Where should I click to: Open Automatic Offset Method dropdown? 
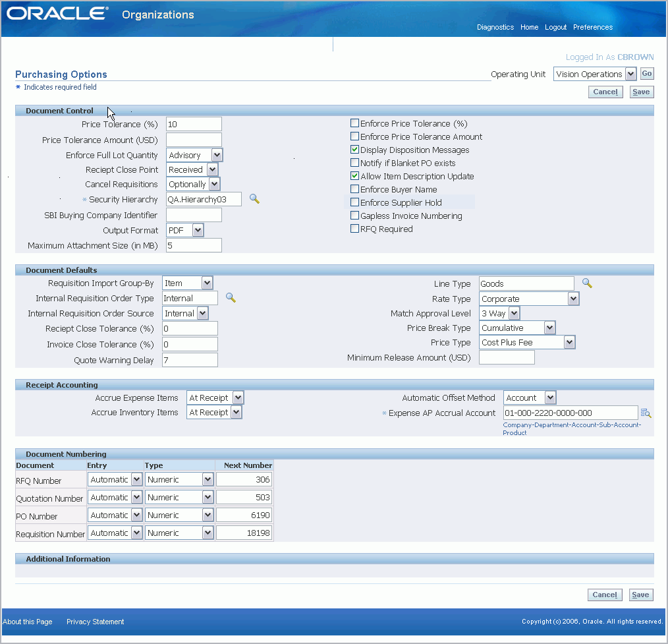point(530,397)
